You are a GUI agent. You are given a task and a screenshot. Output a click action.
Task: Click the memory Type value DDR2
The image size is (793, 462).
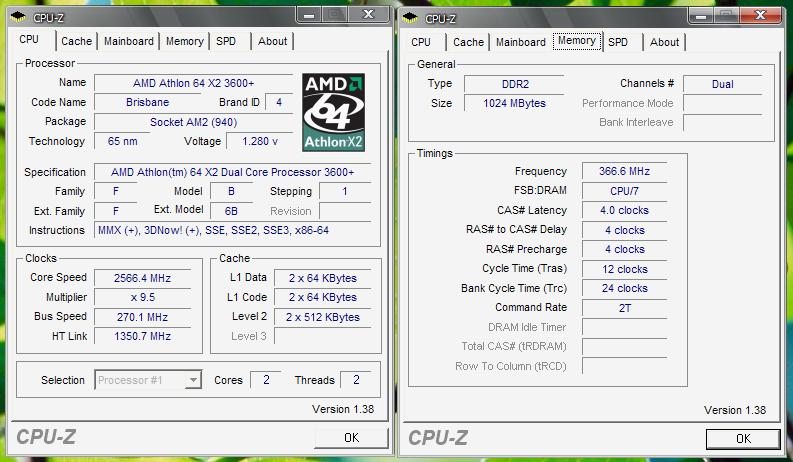[x=515, y=84]
